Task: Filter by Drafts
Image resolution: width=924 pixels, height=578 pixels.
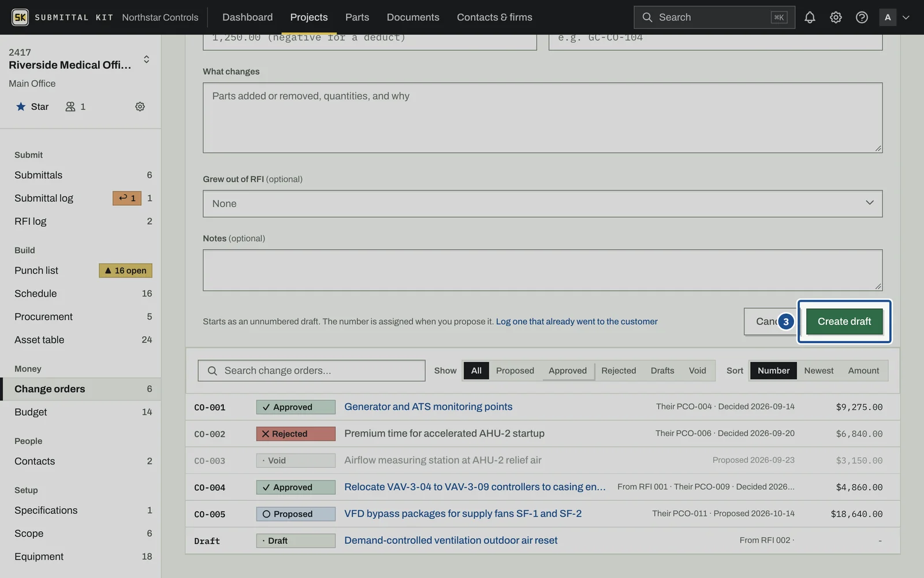Action: tap(662, 370)
